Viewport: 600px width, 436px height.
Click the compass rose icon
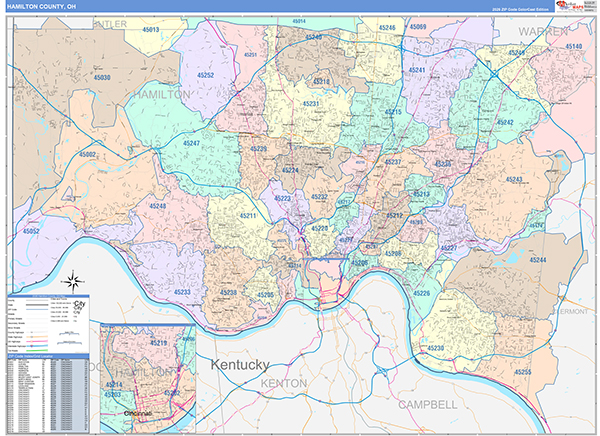point(74,281)
